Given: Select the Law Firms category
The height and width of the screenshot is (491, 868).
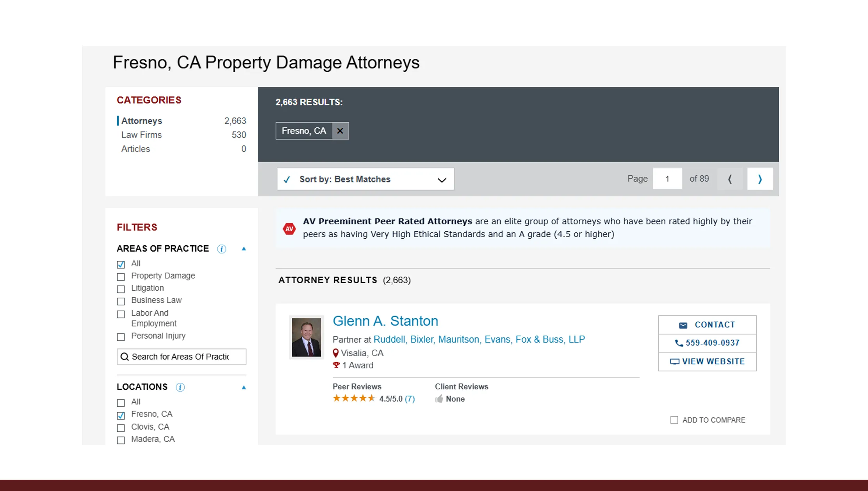Looking at the screenshot, I should pos(141,135).
